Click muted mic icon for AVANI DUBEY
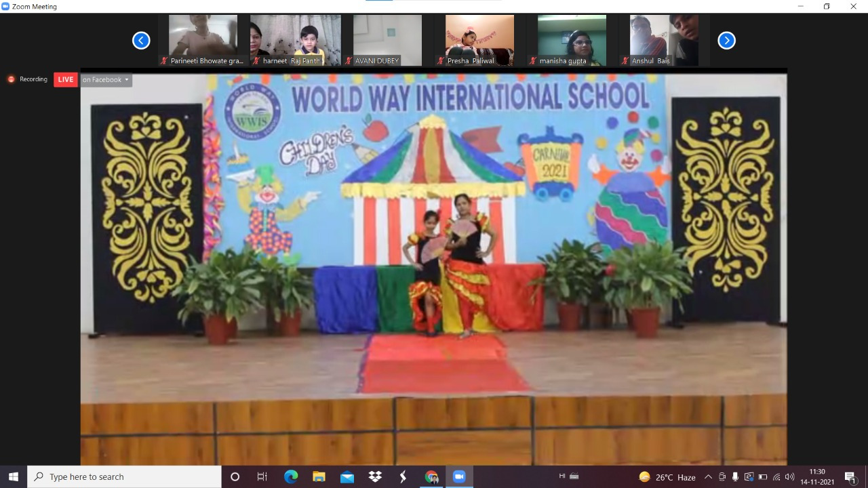The height and width of the screenshot is (488, 868). point(349,61)
